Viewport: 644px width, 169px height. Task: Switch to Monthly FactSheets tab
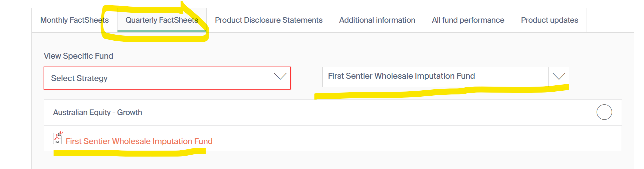[x=74, y=20]
